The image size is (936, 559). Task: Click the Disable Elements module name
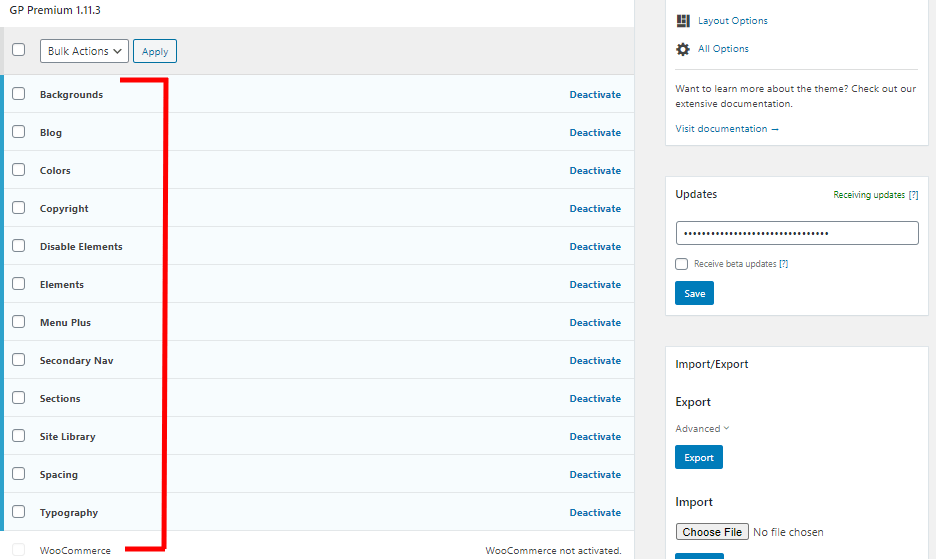click(81, 247)
